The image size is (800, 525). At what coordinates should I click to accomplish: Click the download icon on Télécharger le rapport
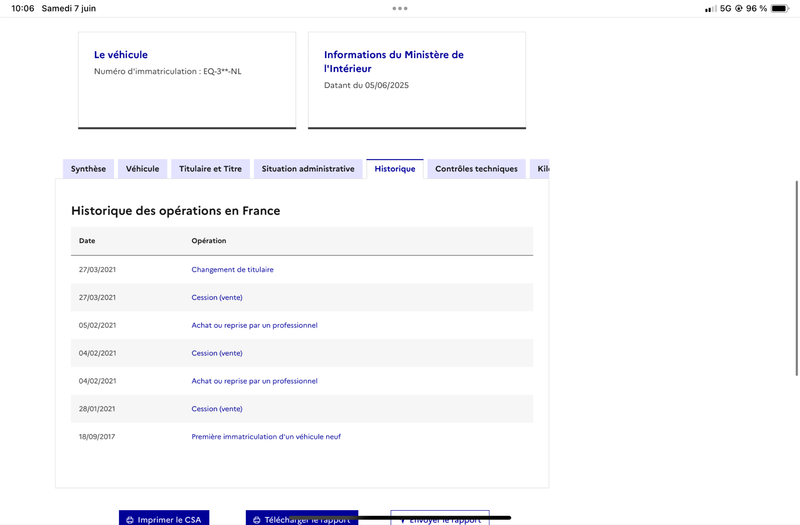[x=257, y=520]
